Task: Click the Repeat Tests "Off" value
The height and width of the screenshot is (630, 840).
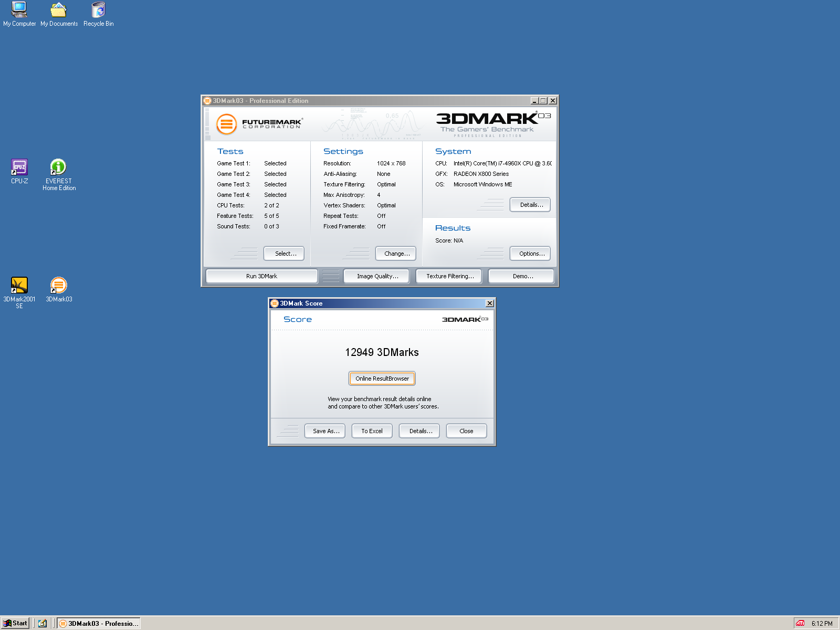Action: click(x=381, y=216)
